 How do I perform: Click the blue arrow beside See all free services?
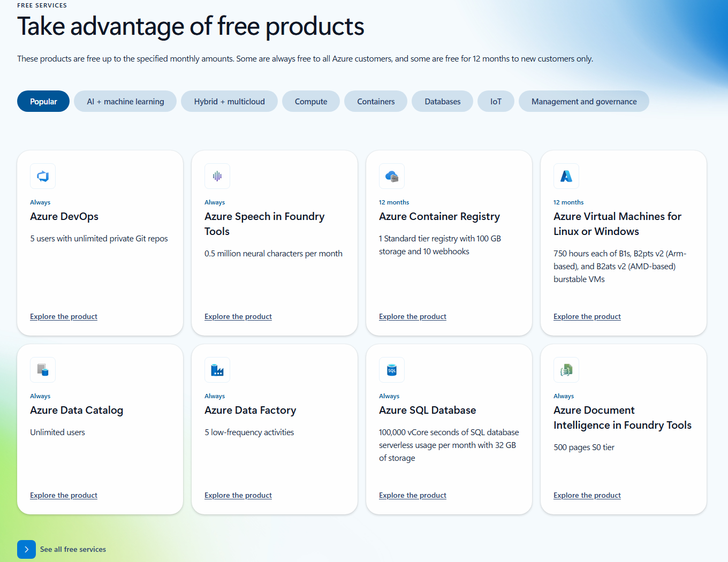pos(26,549)
